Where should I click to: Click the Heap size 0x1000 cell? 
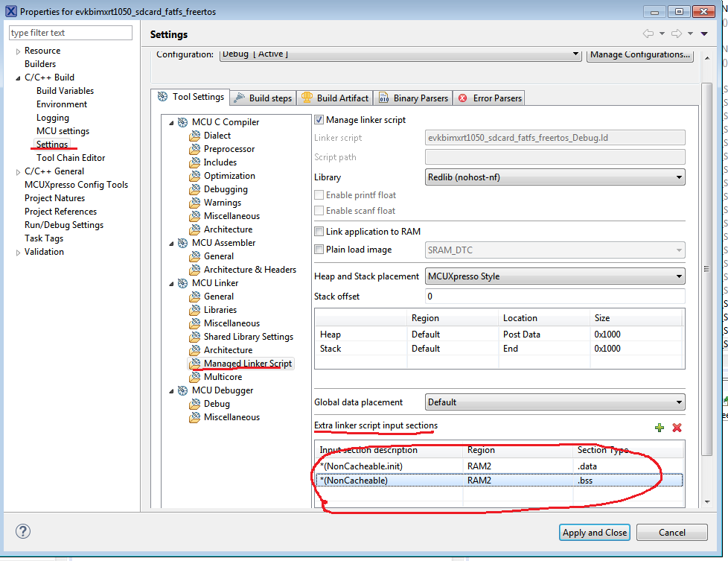click(x=636, y=335)
